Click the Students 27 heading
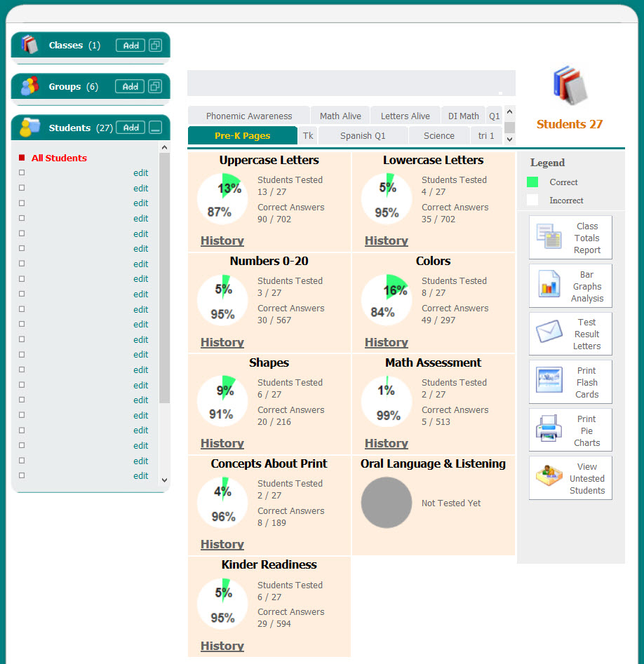The image size is (644, 664). pos(570,124)
